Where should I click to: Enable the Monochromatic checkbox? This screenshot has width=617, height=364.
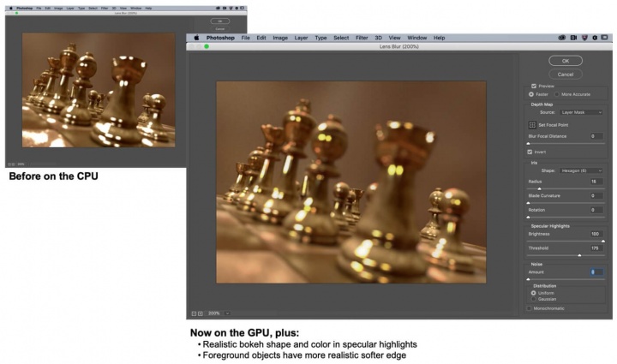pos(528,308)
